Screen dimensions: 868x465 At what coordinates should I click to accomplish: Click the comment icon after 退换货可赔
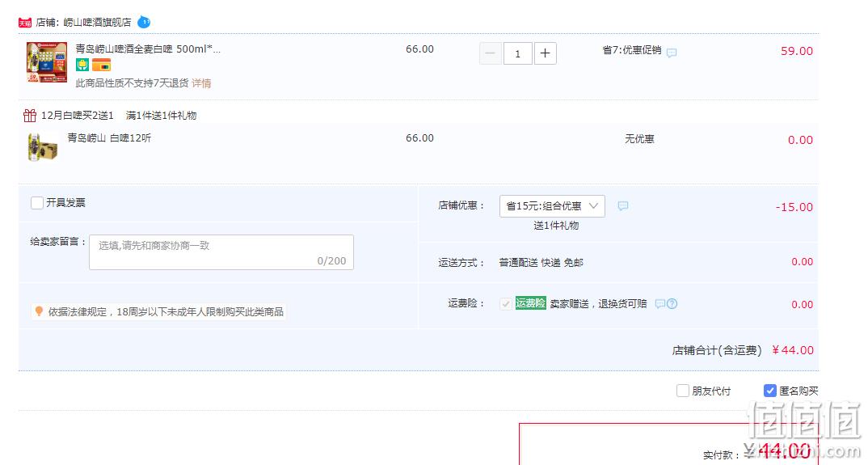click(659, 304)
